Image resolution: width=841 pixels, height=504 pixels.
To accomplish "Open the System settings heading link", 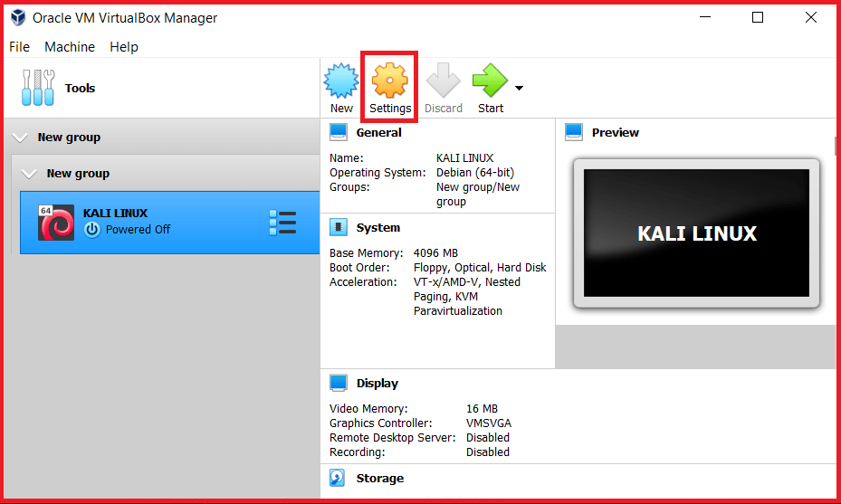I will pyautogui.click(x=378, y=227).
